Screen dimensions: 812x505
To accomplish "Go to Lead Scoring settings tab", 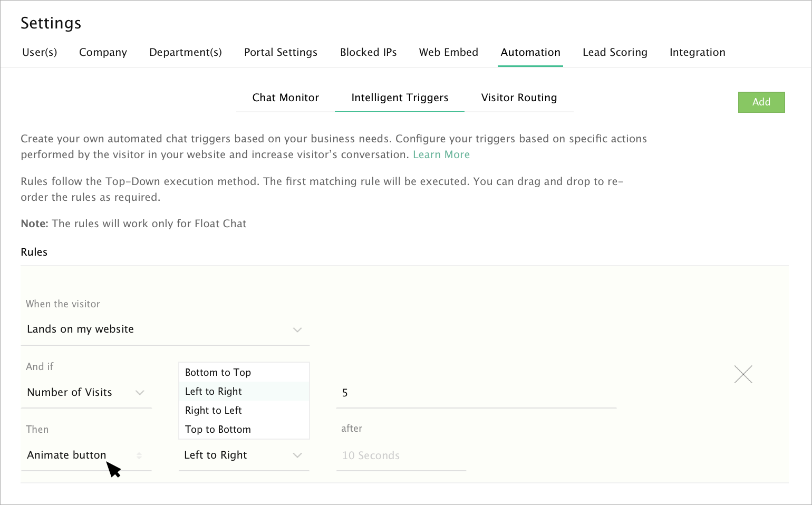I will point(615,52).
